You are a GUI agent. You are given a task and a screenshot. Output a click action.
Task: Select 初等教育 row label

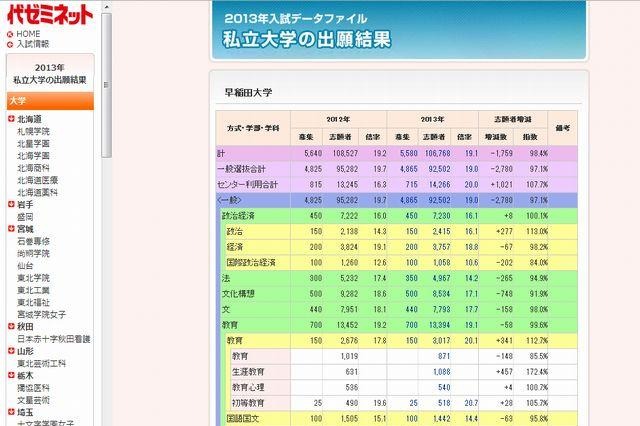click(x=248, y=403)
